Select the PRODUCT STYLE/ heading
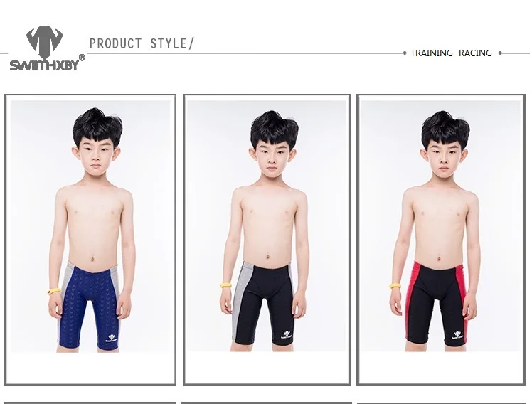The width and height of the screenshot is (532, 404). 142,43
